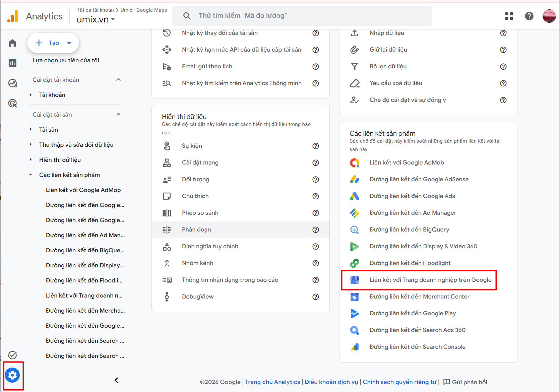Click help icon for DebugView
Viewport: 559px width, 392px height.
click(316, 297)
